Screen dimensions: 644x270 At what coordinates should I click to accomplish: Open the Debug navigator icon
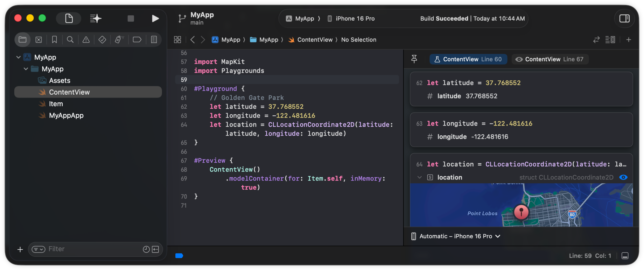pos(119,40)
